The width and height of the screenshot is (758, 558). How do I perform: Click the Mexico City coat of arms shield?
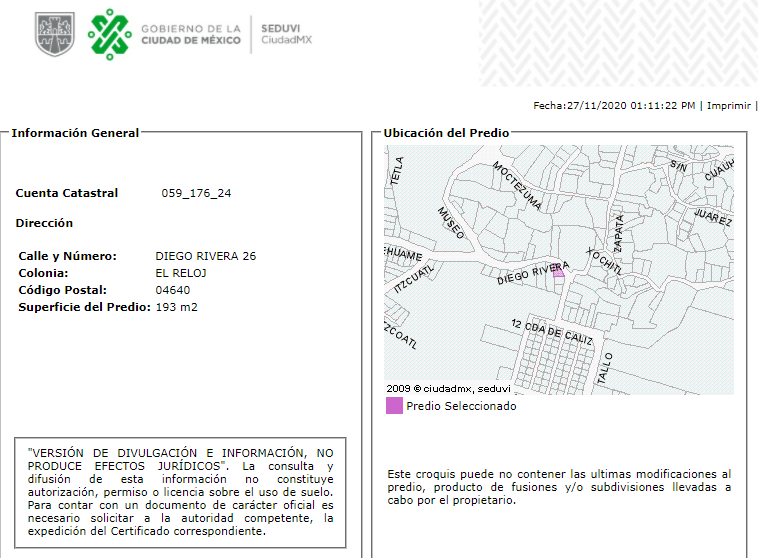click(55, 34)
